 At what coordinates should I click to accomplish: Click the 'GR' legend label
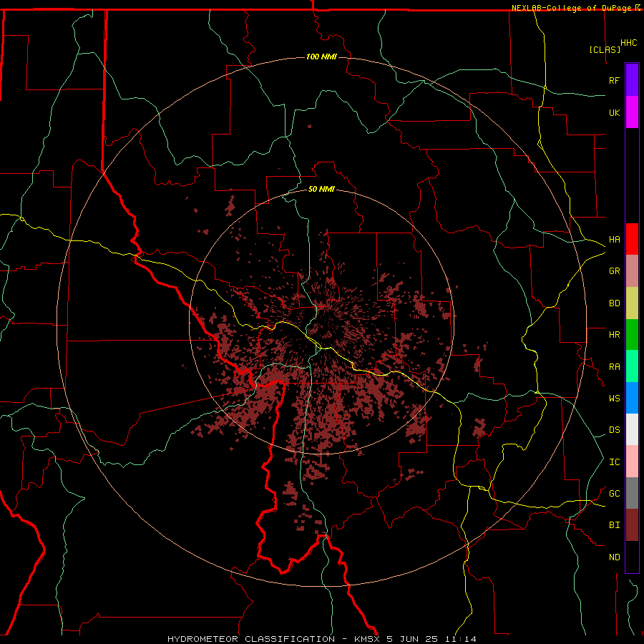pos(614,271)
